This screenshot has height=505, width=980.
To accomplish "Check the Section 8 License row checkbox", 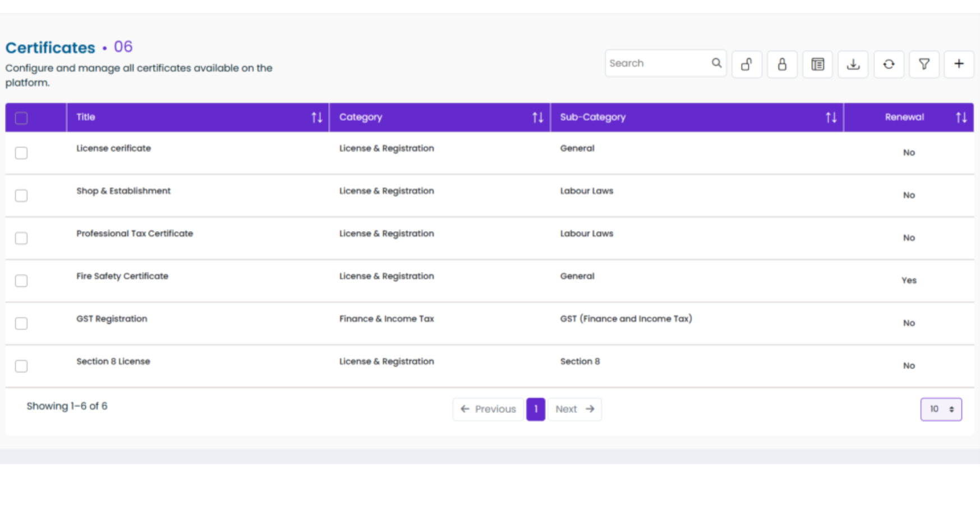I will [21, 366].
